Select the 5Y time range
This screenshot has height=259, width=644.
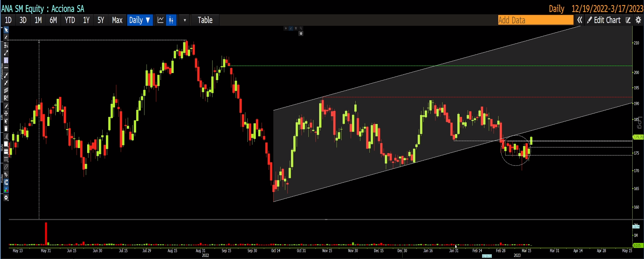(x=101, y=20)
